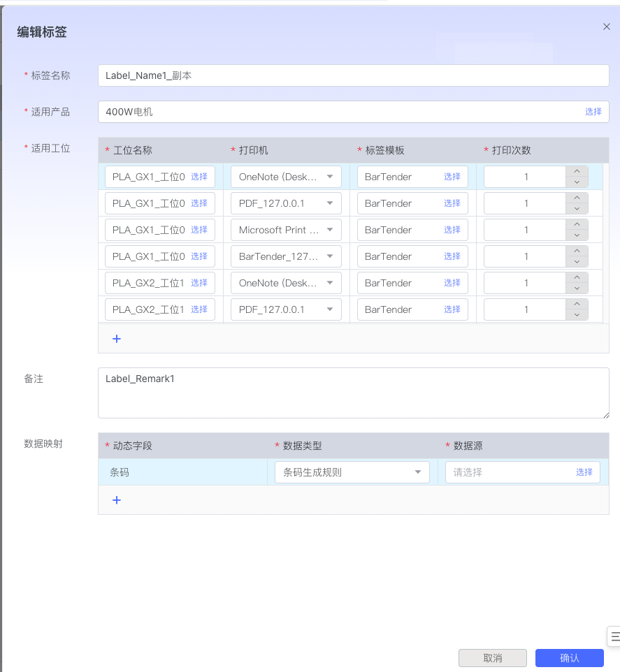The height and width of the screenshot is (672, 620).
Task: Click the 备注 textarea with Label_Remark1
Action: click(x=353, y=393)
